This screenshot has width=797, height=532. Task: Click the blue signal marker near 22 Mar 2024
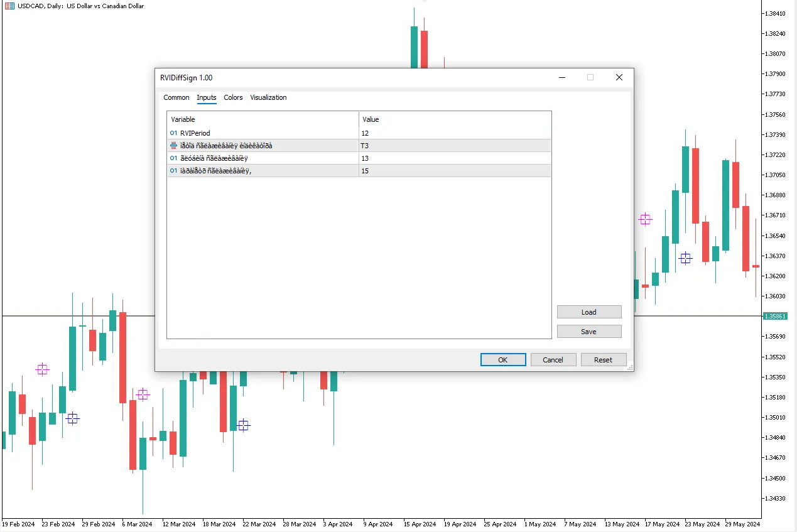[244, 426]
